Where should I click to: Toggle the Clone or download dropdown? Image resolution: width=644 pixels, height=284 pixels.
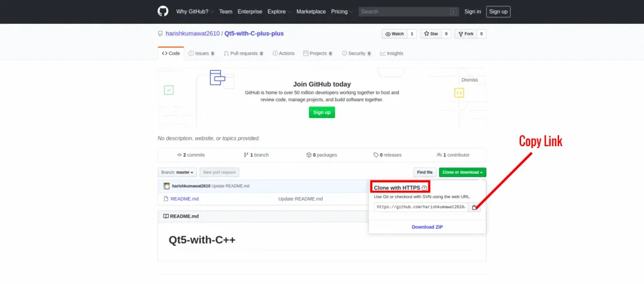click(462, 173)
